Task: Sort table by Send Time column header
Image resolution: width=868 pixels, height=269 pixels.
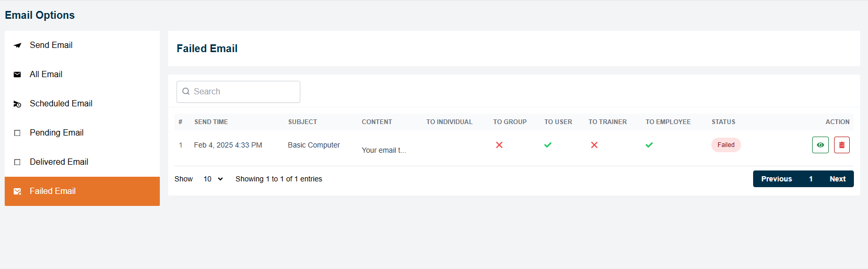Action: coord(211,122)
